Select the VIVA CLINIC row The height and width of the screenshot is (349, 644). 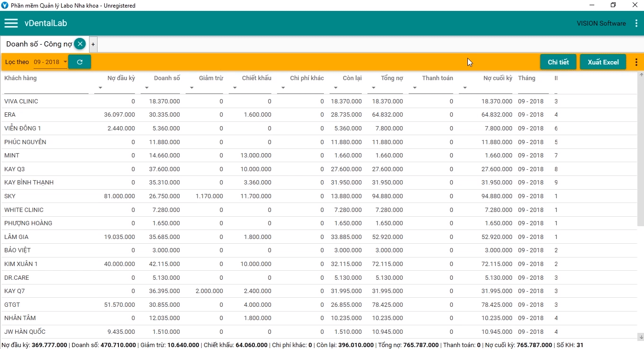coord(319,101)
